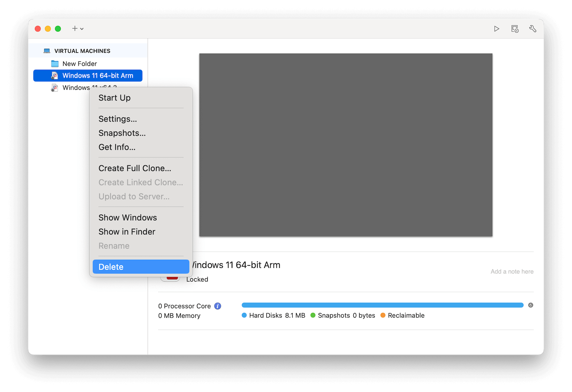Click the New Folder folder icon
The image size is (572, 392).
(x=55, y=64)
